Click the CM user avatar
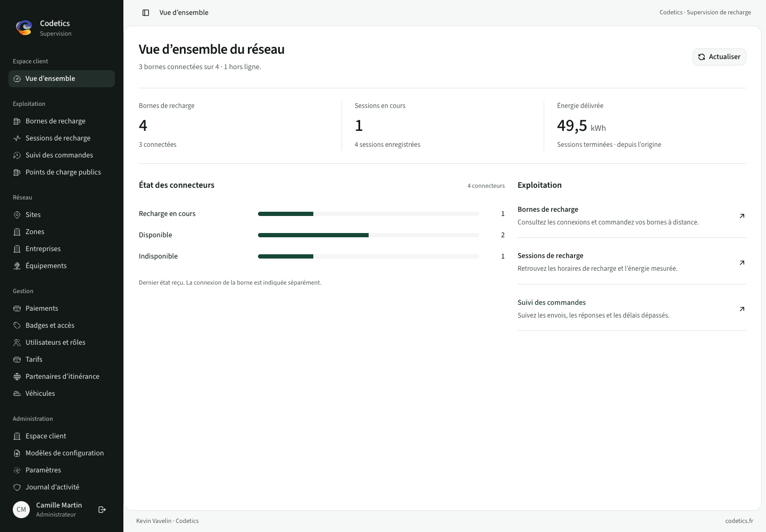The height and width of the screenshot is (532, 766). (x=21, y=510)
